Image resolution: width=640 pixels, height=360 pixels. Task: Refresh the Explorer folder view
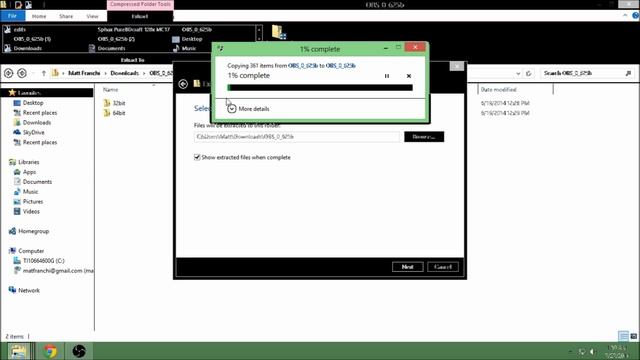[529, 73]
